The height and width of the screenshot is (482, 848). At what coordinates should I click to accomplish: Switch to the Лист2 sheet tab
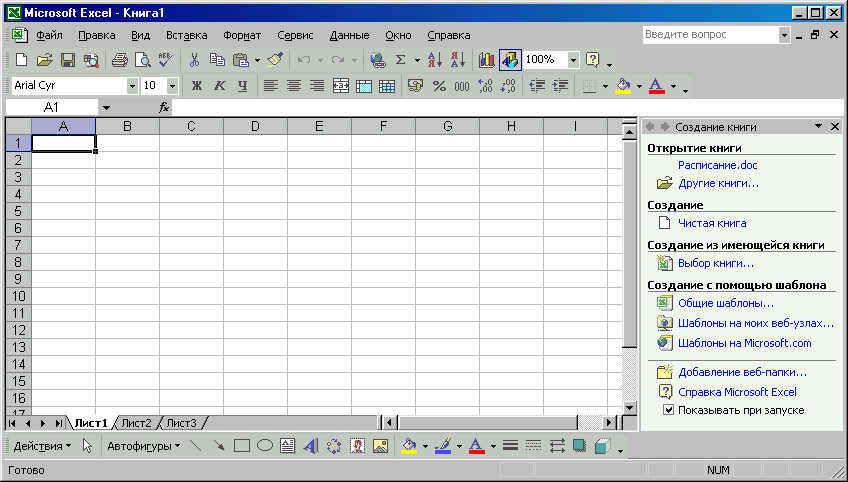[136, 423]
